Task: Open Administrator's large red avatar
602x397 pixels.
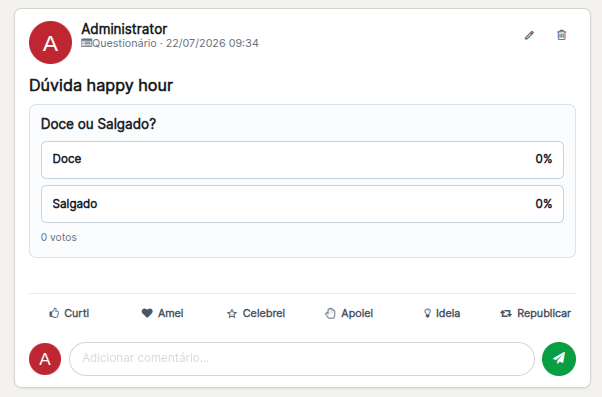Action: click(x=50, y=43)
